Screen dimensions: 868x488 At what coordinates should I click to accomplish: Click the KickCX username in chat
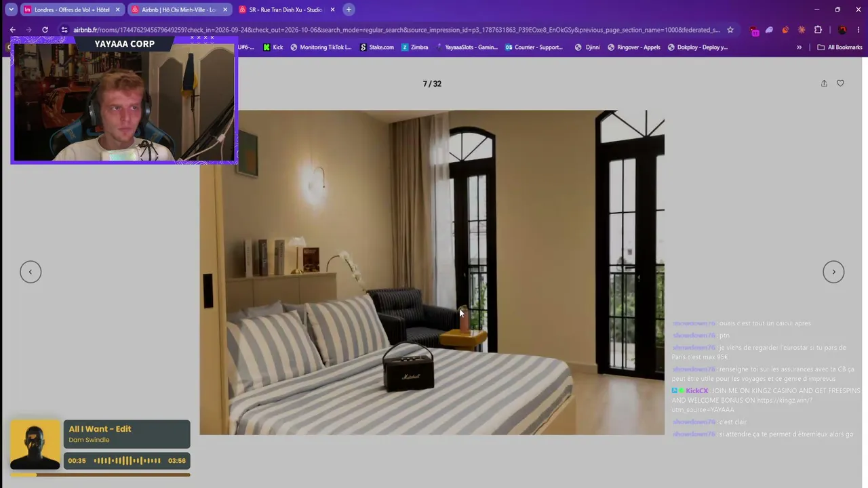(x=696, y=391)
